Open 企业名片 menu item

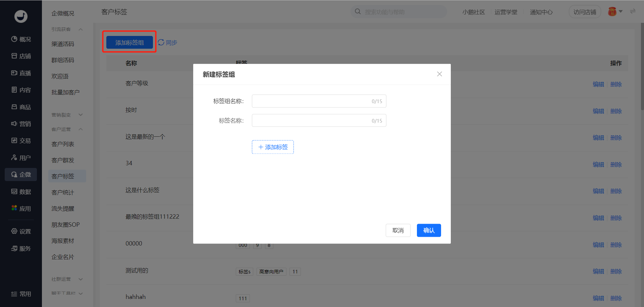(63, 257)
